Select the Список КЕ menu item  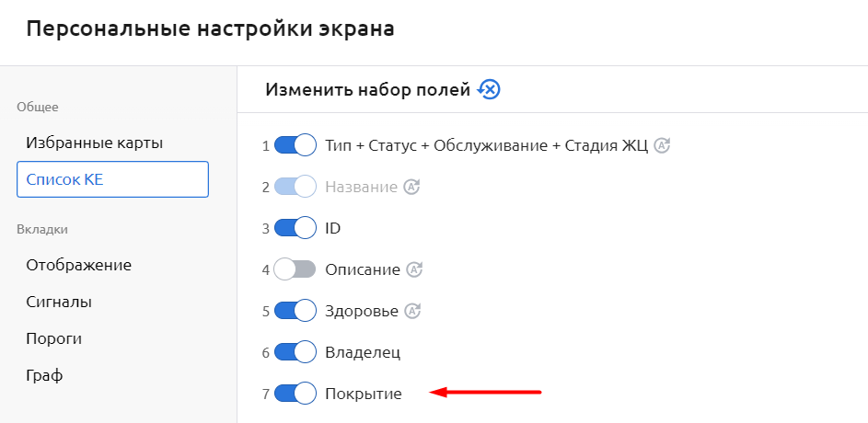tap(112, 179)
